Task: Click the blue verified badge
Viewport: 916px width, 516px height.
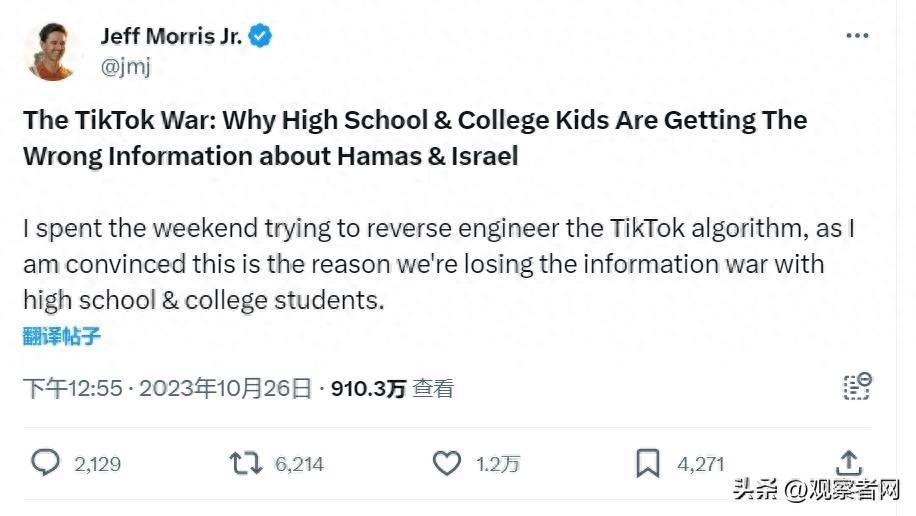Action: tap(261, 37)
